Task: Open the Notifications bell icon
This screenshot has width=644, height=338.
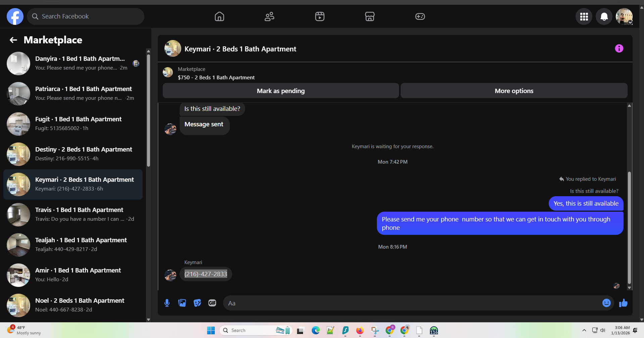Action: tap(604, 16)
